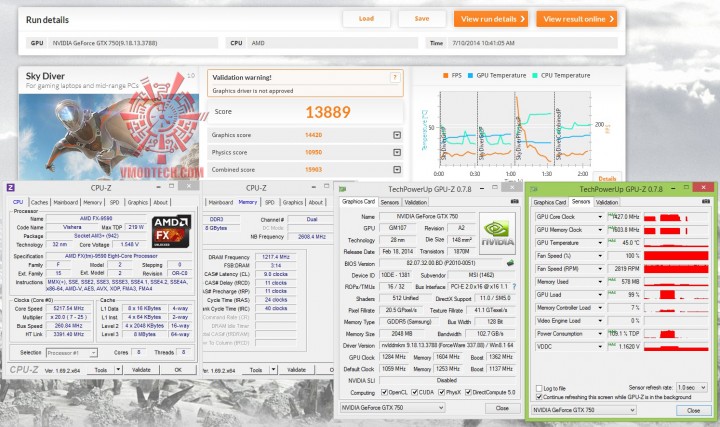This screenshot has height=427, width=720.
Task: Switch to Graphics Card tab in sensors GPU-Z
Action: click(549, 202)
